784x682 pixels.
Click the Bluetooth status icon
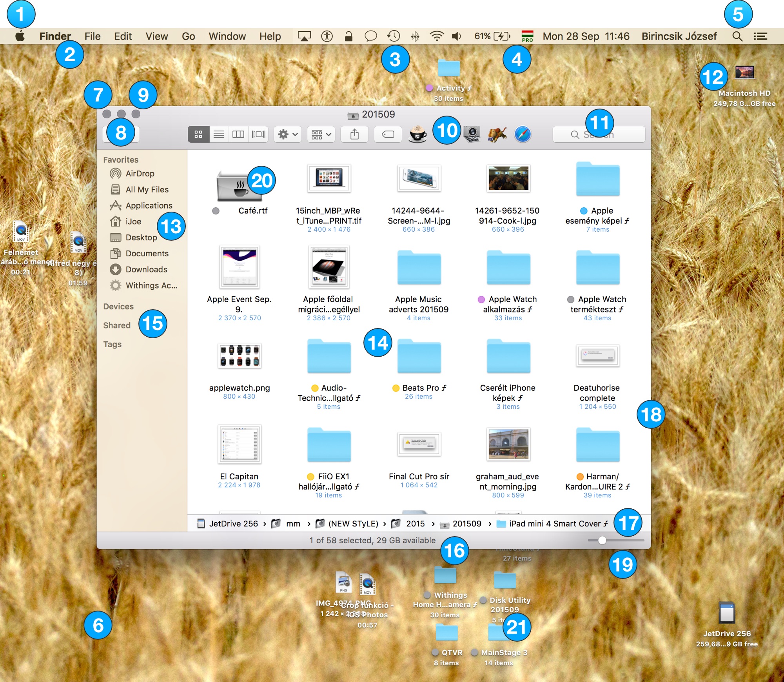[x=415, y=36]
